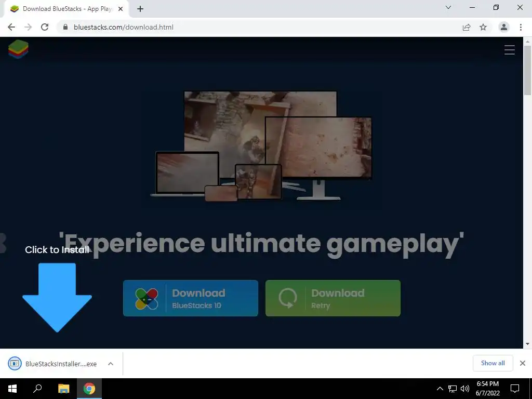Click the scrollbar up arrow
This screenshot has width=532, height=399.
tap(527, 42)
